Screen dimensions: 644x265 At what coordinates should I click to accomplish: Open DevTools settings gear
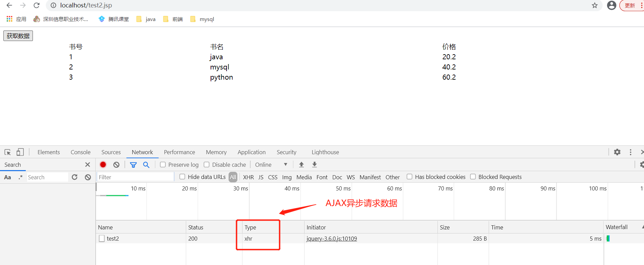click(617, 152)
